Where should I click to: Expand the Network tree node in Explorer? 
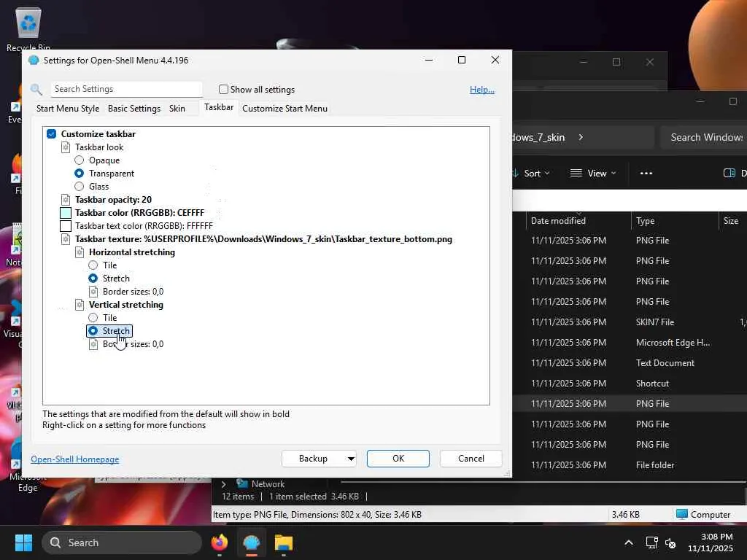223,484
